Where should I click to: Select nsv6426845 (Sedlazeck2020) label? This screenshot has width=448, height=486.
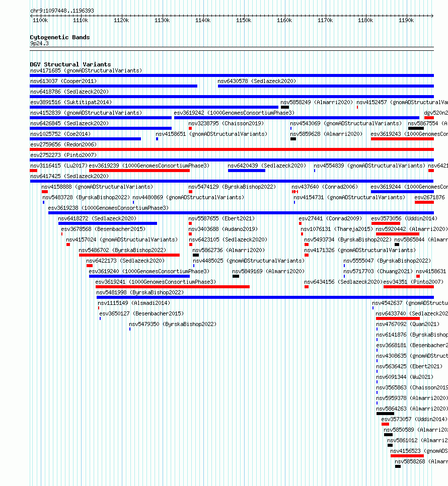tap(69, 123)
